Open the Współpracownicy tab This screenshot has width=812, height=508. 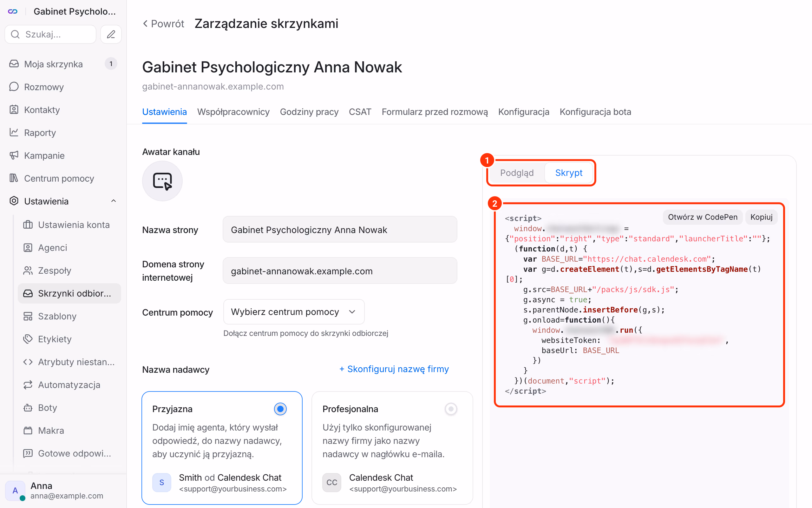(233, 112)
